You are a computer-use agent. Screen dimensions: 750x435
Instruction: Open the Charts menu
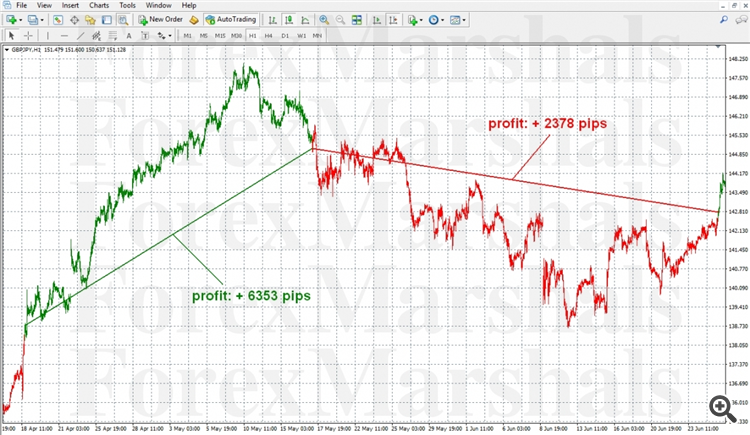[99, 5]
